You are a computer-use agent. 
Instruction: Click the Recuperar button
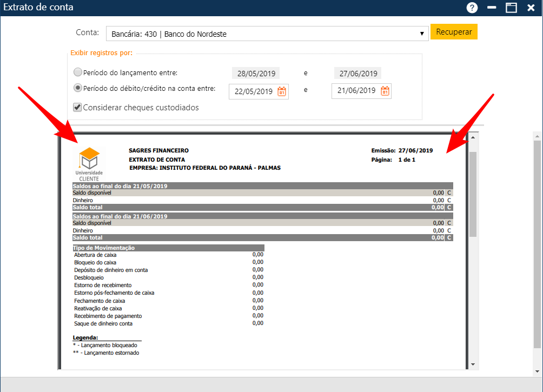pyautogui.click(x=454, y=31)
